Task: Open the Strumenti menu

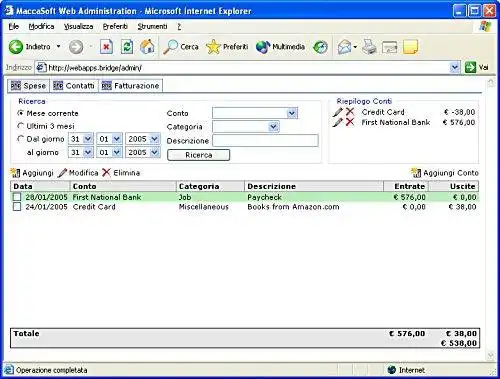Action: [x=152, y=26]
